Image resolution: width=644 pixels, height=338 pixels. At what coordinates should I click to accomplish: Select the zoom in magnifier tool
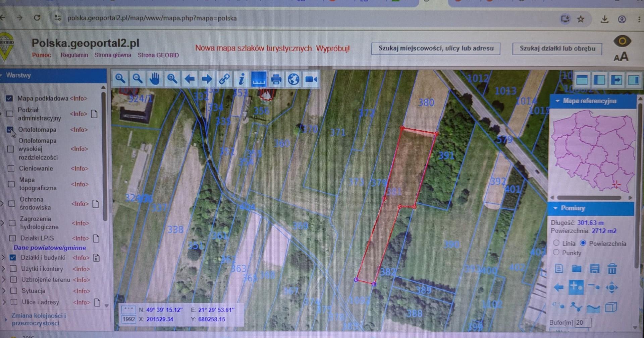point(120,79)
